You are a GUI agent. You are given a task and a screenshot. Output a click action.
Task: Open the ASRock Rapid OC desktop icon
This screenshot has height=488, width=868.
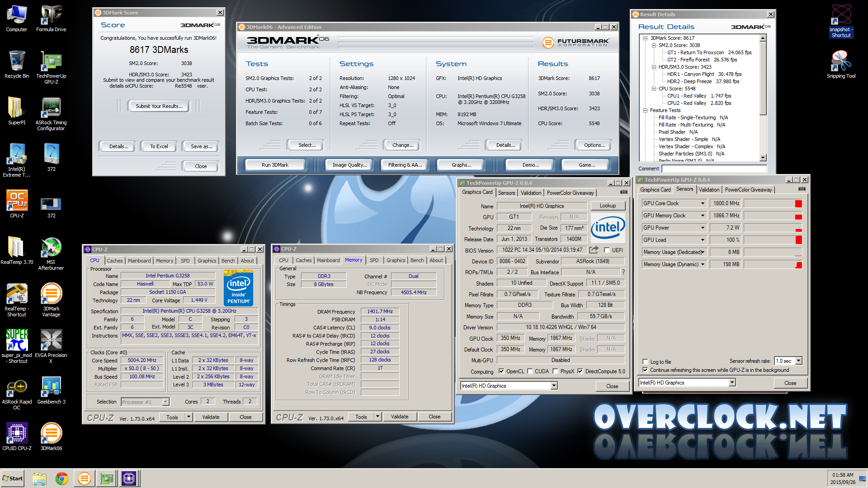[17, 394]
